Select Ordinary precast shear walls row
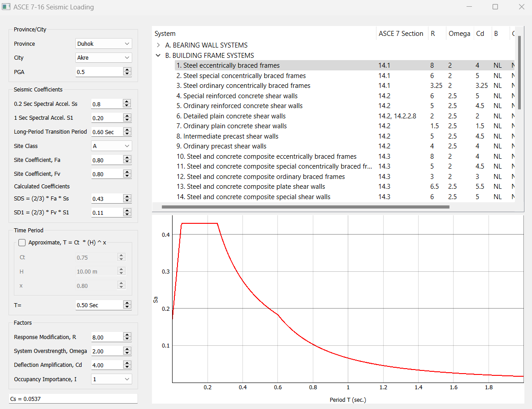 345,146
